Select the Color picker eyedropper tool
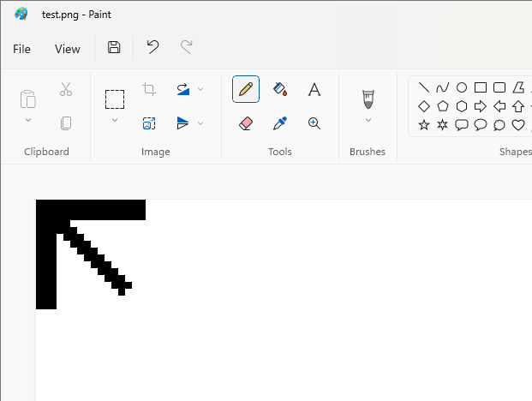This screenshot has height=401, width=532. point(279,123)
